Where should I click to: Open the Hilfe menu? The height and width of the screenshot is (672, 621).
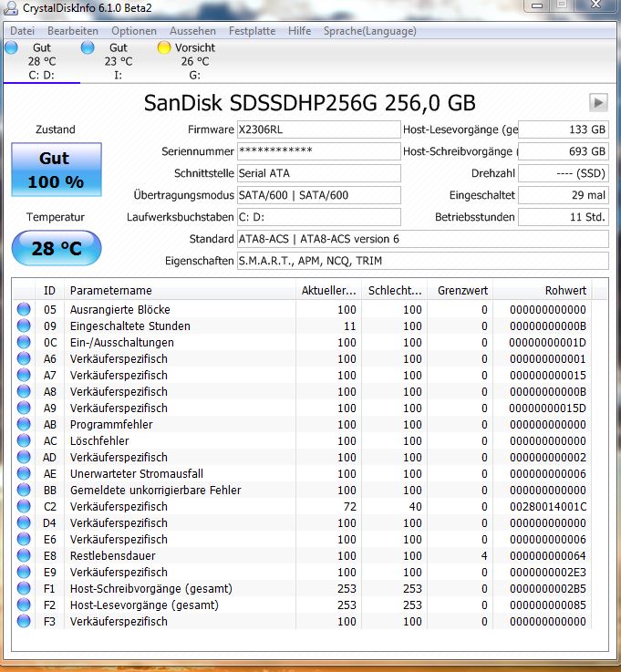click(300, 31)
